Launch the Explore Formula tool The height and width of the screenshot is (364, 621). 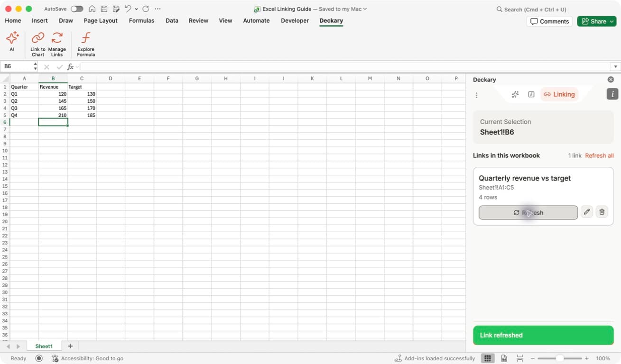86,44
